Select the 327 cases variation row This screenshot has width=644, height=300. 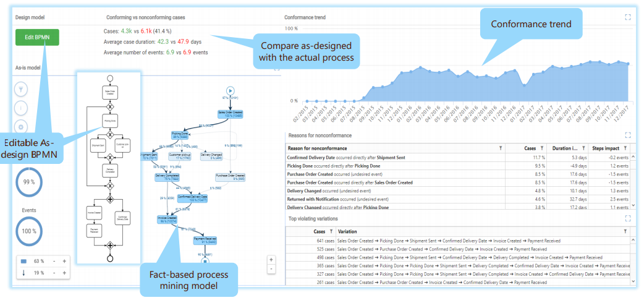458,274
